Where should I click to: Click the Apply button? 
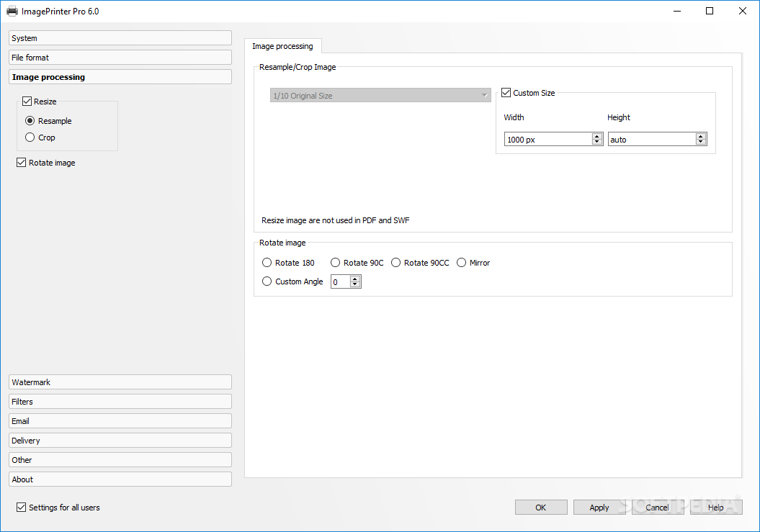pos(599,507)
